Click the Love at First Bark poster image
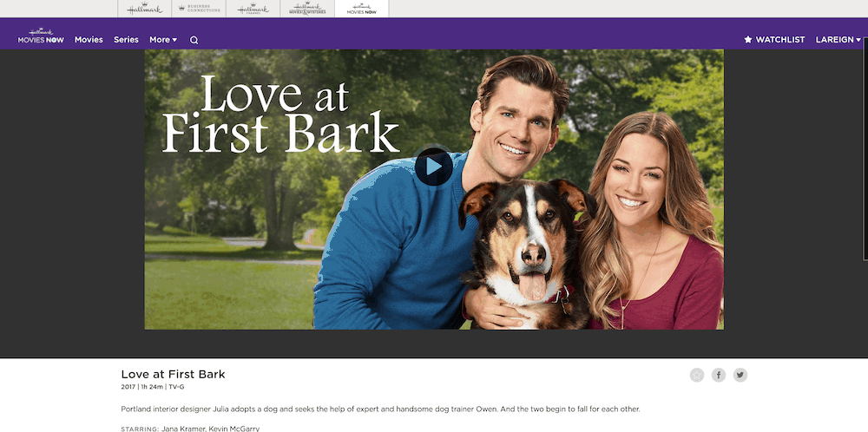The height and width of the screenshot is (432, 868). (x=434, y=189)
